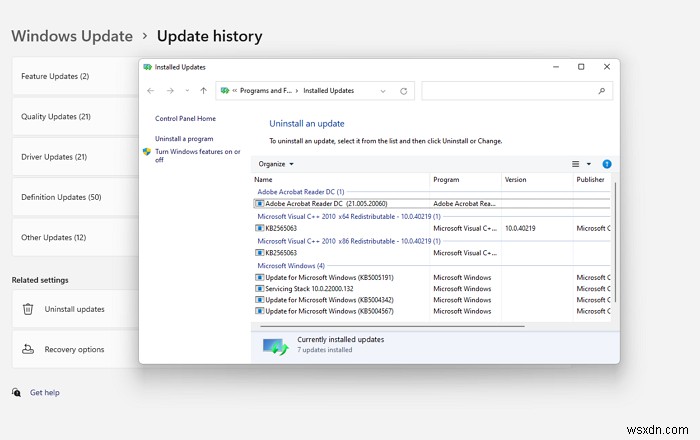This screenshot has width=700, height=440.
Task: Click the Up one level arrow
Action: point(203,90)
